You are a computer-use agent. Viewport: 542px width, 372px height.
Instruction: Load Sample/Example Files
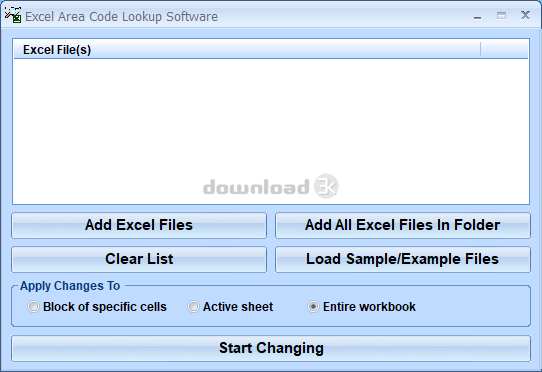pyautogui.click(x=403, y=259)
